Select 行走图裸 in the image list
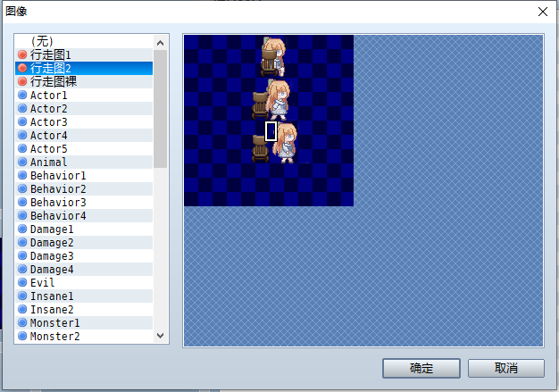The height and width of the screenshot is (392, 559). point(84,81)
